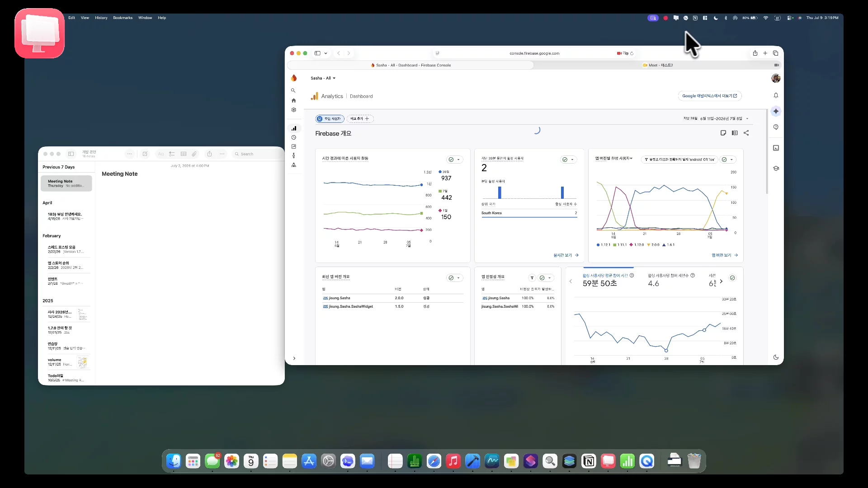
Task: Go to Firebase project home icon
Action: (293, 100)
